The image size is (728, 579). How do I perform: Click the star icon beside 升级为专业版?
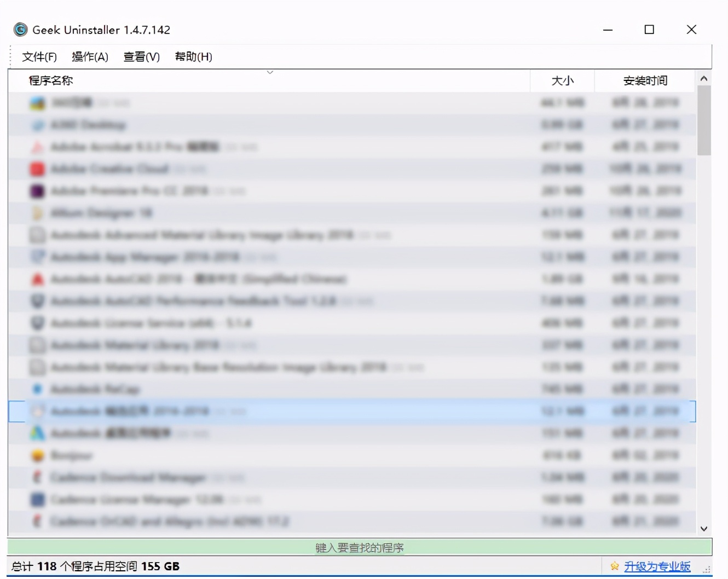point(615,566)
